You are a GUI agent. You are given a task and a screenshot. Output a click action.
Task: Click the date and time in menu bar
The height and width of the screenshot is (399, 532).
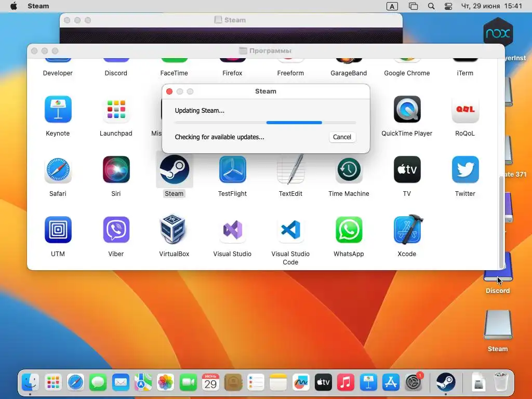point(491,6)
